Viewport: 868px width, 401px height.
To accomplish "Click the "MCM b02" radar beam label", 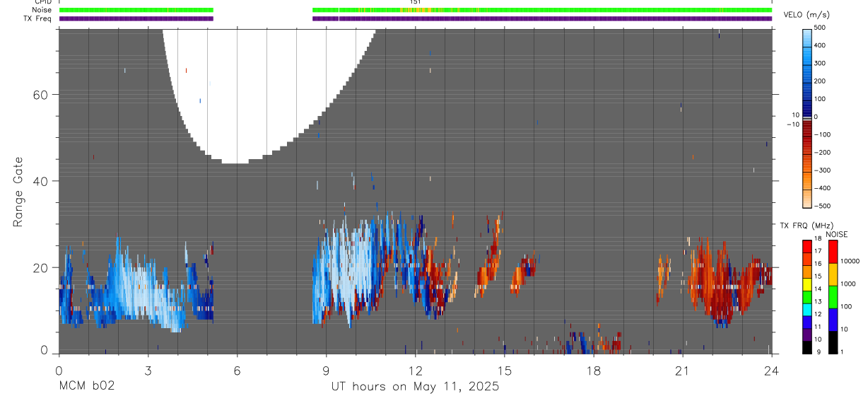I will tap(86, 387).
